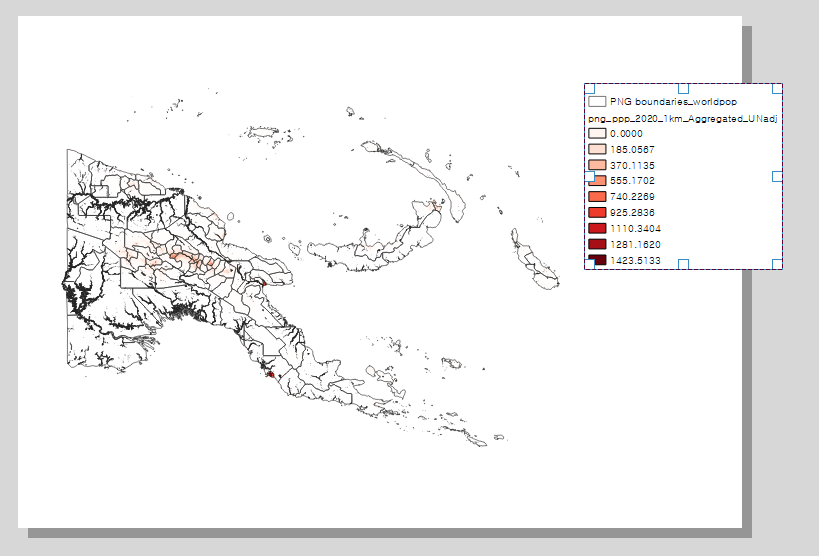
Task: Click the 'png_ppp_2020_1km_Aggregated_UNadj' legend layer title
Action: (683, 119)
